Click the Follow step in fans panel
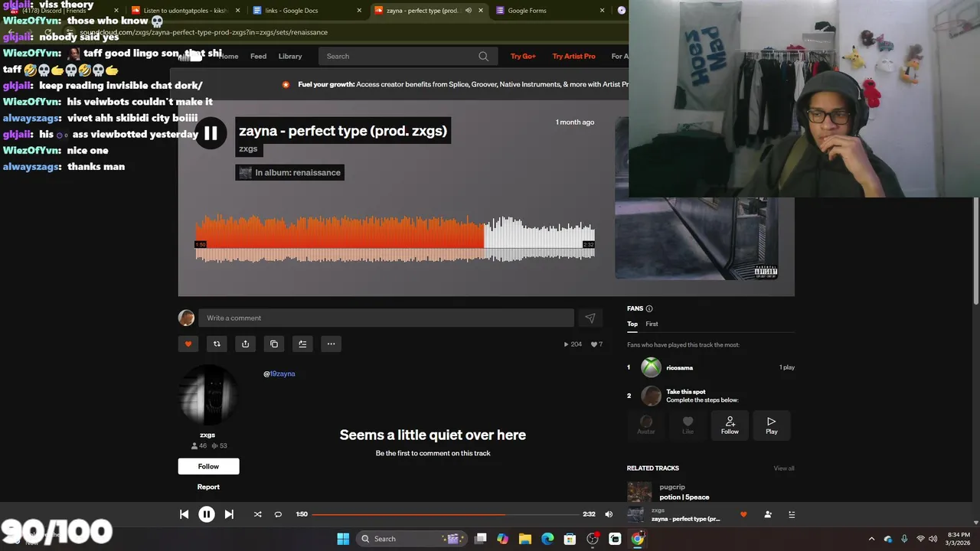 pyautogui.click(x=730, y=425)
